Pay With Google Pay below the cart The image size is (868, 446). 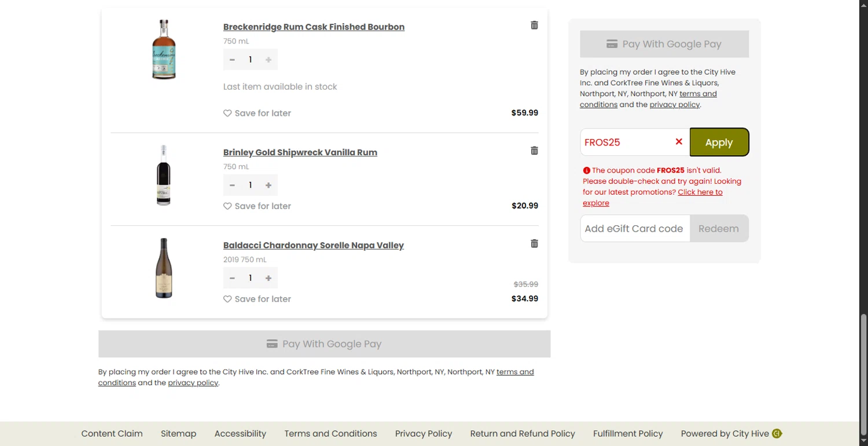324,344
